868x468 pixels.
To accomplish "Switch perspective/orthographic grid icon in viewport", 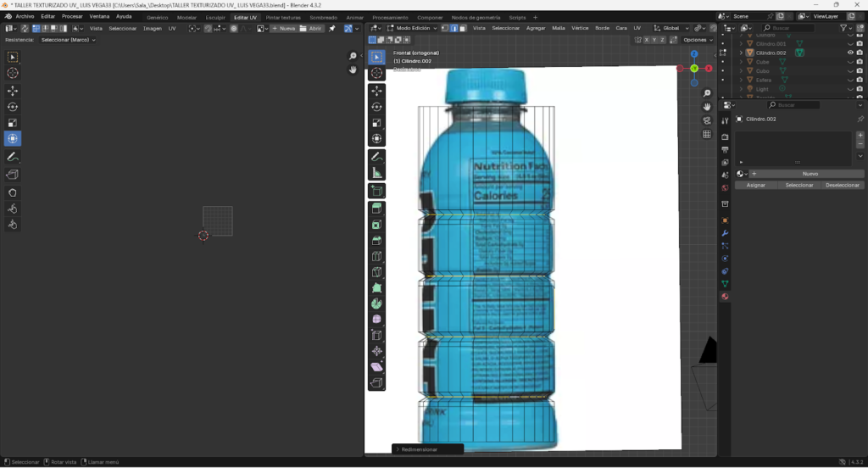I will pos(707,135).
